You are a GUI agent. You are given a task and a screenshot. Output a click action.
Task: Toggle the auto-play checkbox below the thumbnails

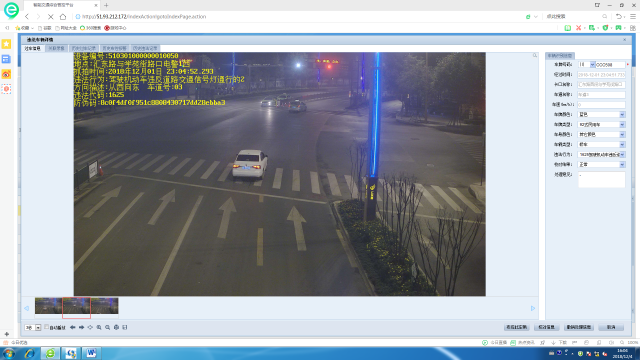pyautogui.click(x=47, y=327)
